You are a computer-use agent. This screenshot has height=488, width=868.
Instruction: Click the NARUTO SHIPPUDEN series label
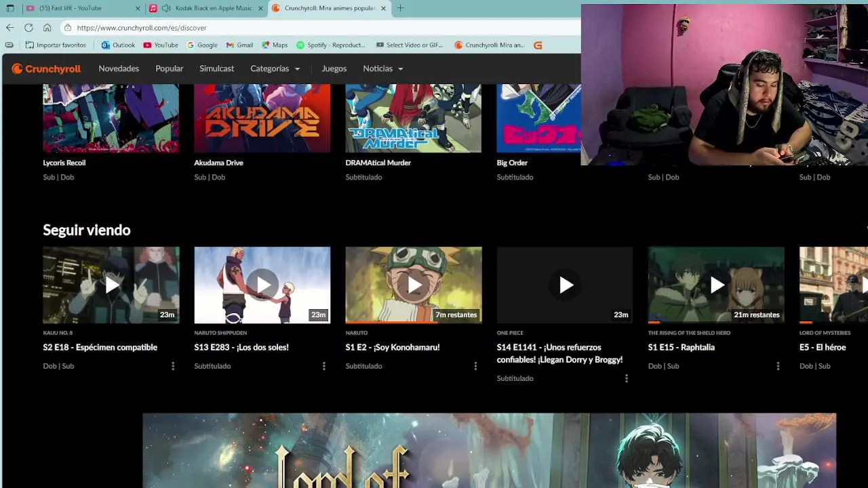click(x=220, y=333)
